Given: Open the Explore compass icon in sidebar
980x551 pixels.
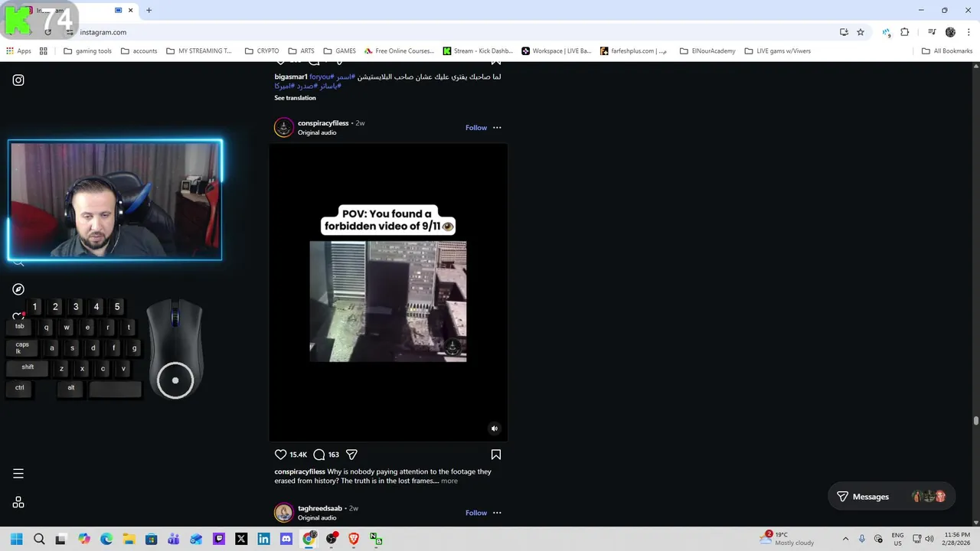Looking at the screenshot, I should click(18, 289).
